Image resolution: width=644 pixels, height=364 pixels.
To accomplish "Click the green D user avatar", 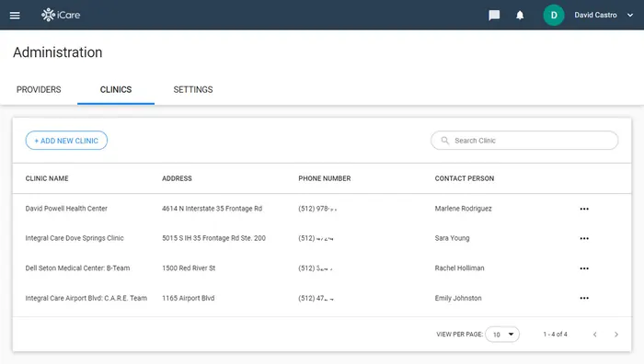I will pyautogui.click(x=554, y=16).
